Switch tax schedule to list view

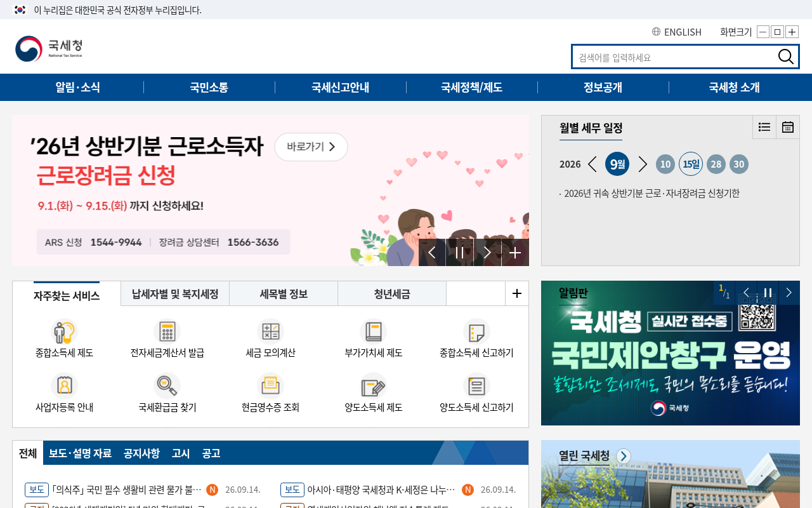point(764,127)
